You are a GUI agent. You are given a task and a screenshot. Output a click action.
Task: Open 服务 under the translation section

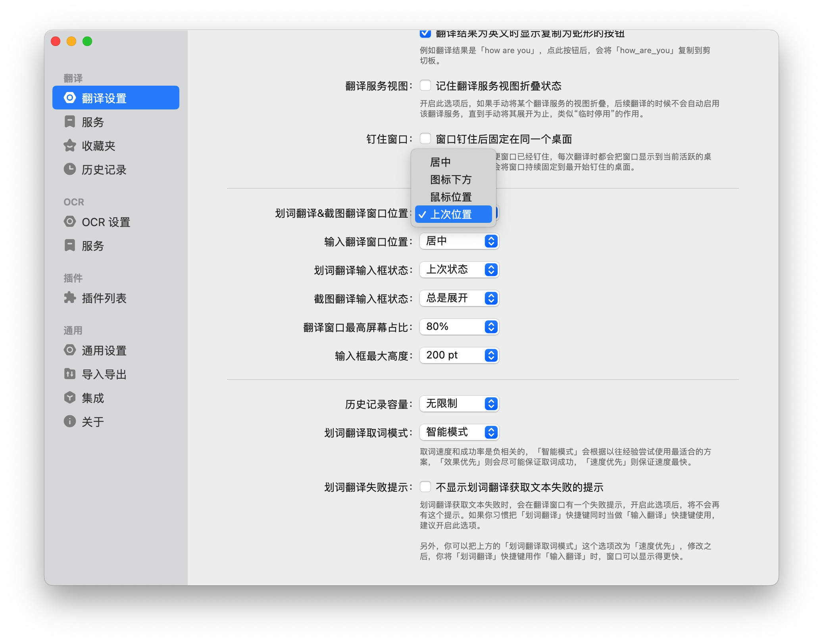(93, 122)
